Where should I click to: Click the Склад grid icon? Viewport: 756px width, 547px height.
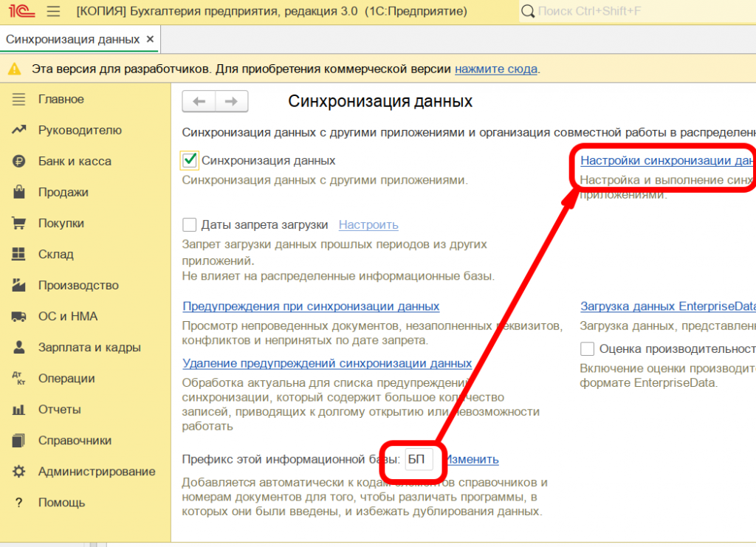[x=18, y=254]
